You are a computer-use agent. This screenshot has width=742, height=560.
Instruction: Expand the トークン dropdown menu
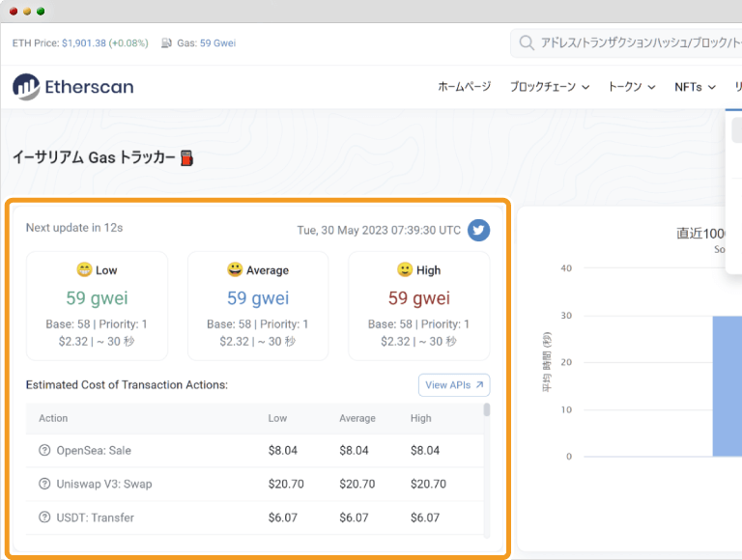pos(632,87)
